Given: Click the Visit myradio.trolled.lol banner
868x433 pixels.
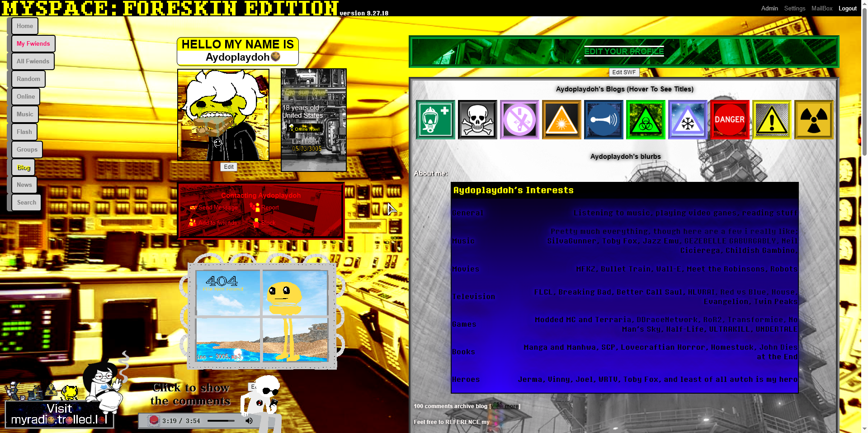Looking at the screenshot, I should click(x=59, y=414).
